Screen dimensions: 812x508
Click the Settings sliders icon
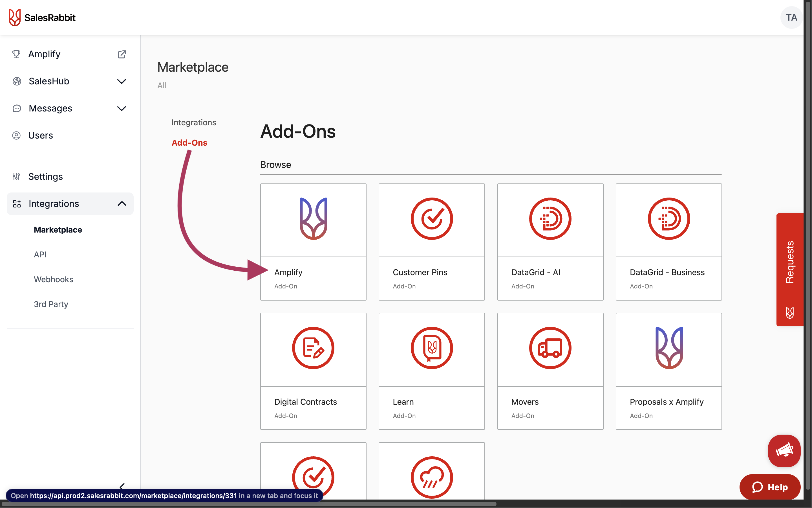(x=16, y=176)
